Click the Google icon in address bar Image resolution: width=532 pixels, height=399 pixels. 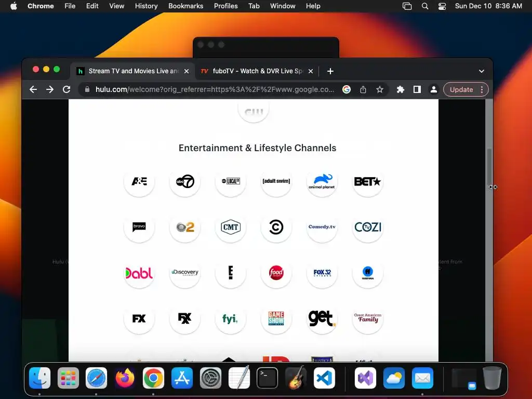(x=347, y=89)
